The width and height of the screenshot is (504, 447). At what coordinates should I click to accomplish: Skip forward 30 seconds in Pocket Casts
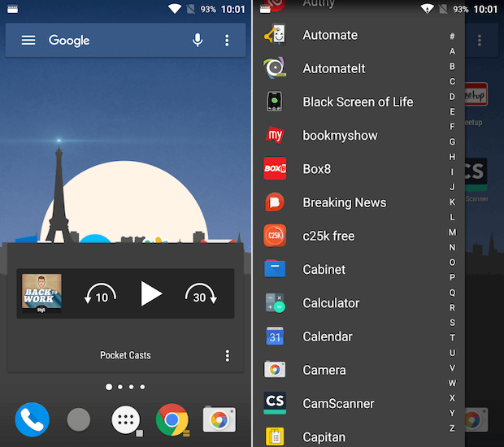point(202,293)
